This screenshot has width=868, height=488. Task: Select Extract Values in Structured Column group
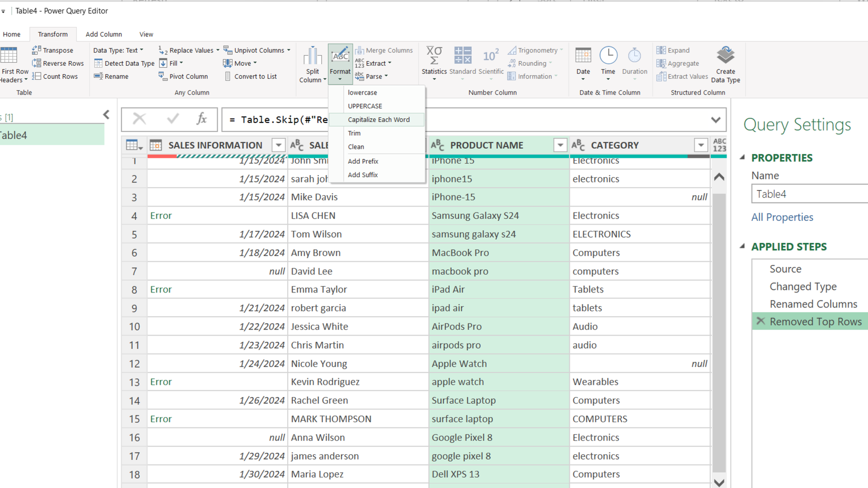682,76
